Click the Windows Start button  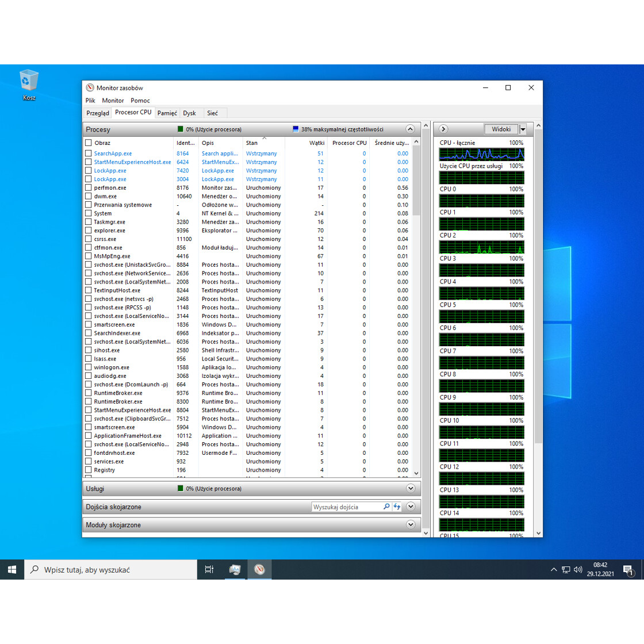point(11,569)
